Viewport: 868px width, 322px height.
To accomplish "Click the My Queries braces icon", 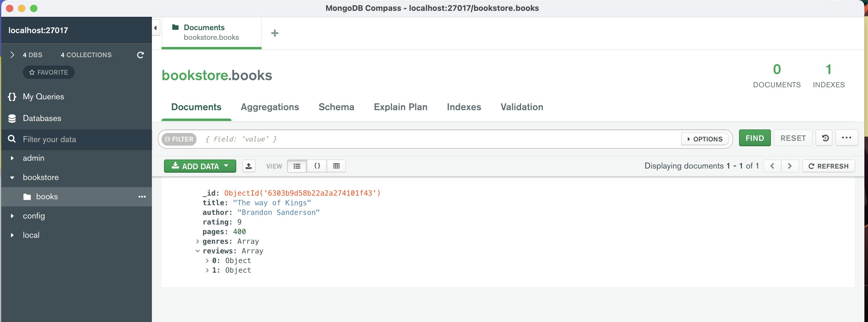I will 12,97.
